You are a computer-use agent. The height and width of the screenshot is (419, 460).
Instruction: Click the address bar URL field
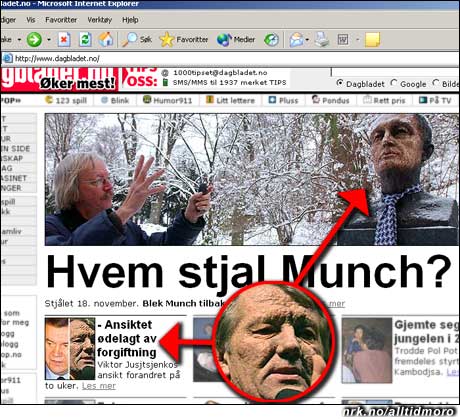click(x=230, y=59)
